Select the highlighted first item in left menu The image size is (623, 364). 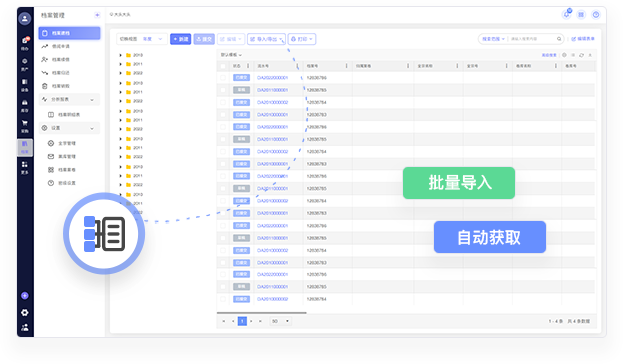pos(69,33)
